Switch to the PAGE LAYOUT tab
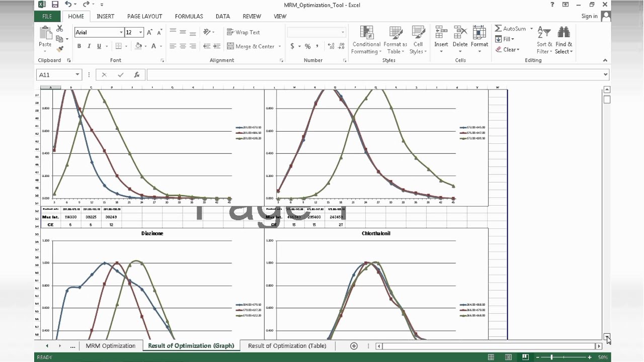The height and width of the screenshot is (362, 644). [x=144, y=16]
